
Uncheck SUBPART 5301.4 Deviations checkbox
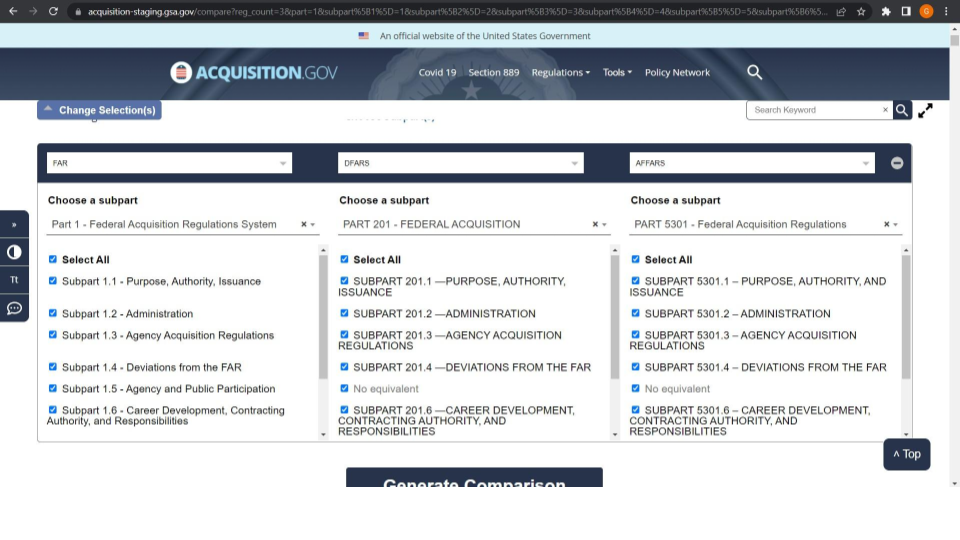(636, 367)
